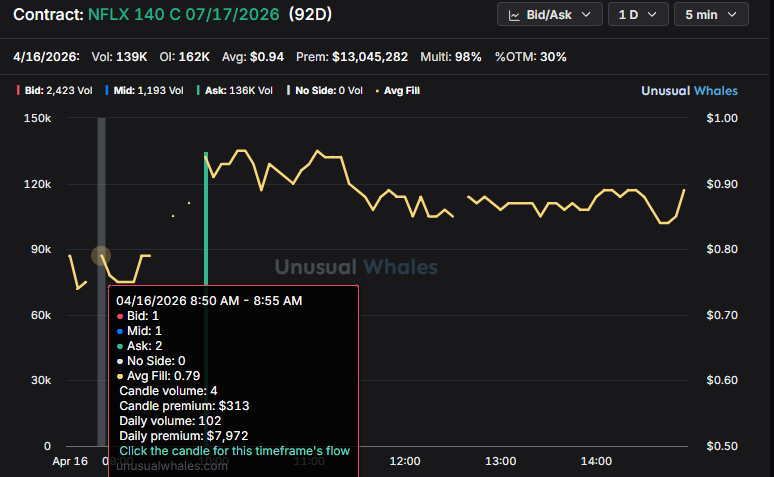This screenshot has height=477, width=774.
Task: Click the chart icon in Bid/Ask selector
Action: pos(514,15)
